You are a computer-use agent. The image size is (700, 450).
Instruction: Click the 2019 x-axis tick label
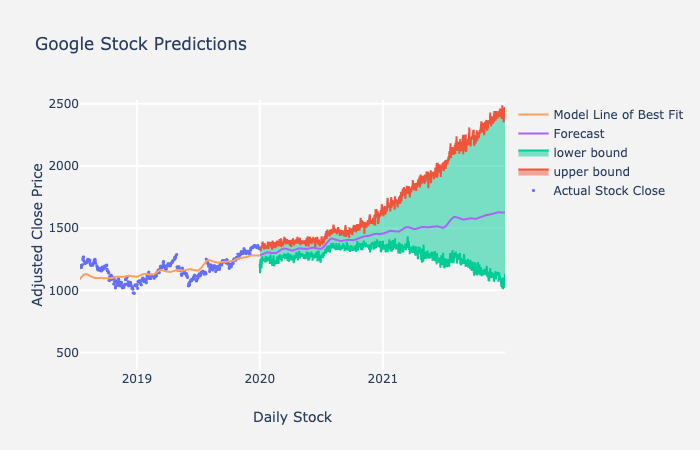click(x=137, y=379)
